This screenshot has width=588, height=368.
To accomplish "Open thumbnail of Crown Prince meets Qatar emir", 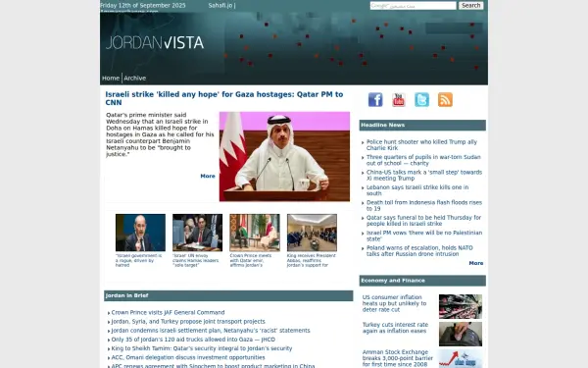I will coord(255,233).
